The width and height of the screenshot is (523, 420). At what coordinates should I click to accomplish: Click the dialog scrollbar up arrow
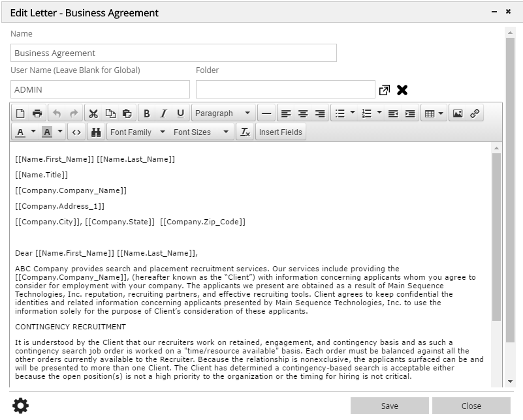pos(510,33)
